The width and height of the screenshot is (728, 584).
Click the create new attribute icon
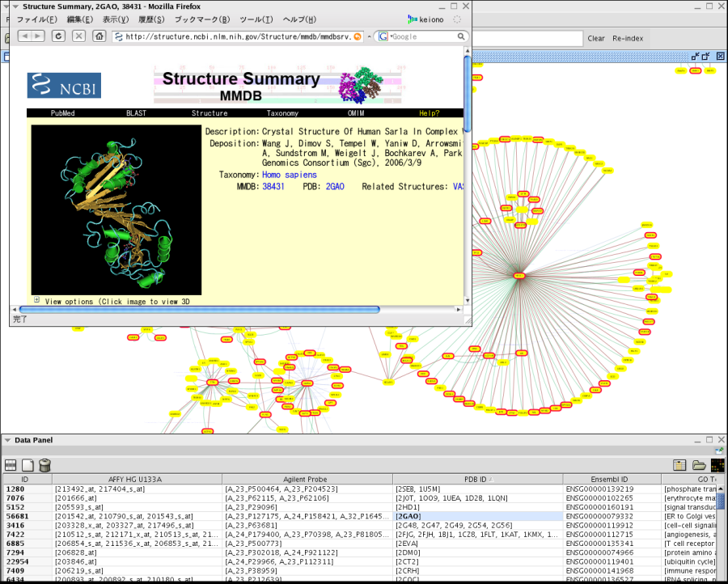coord(28,465)
